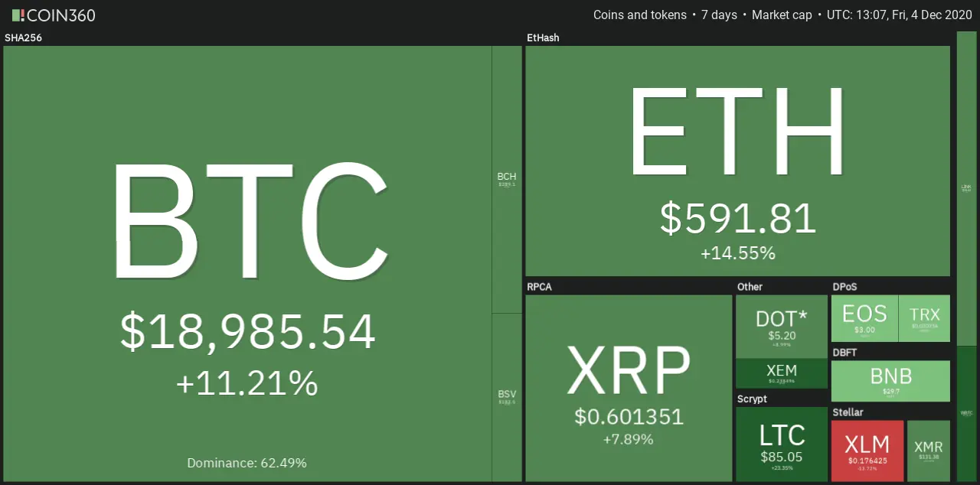Click the COIN360 logo icon

click(18, 15)
